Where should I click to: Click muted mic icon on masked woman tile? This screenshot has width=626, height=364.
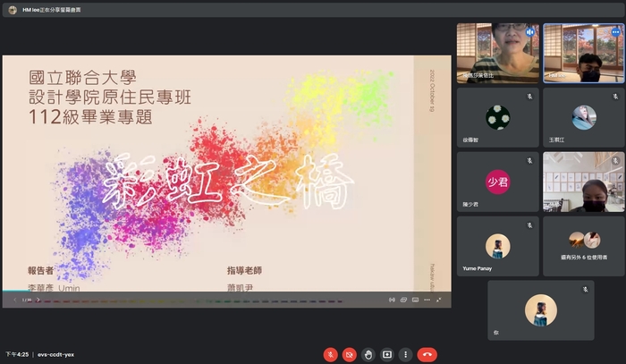pyautogui.click(x=615, y=161)
